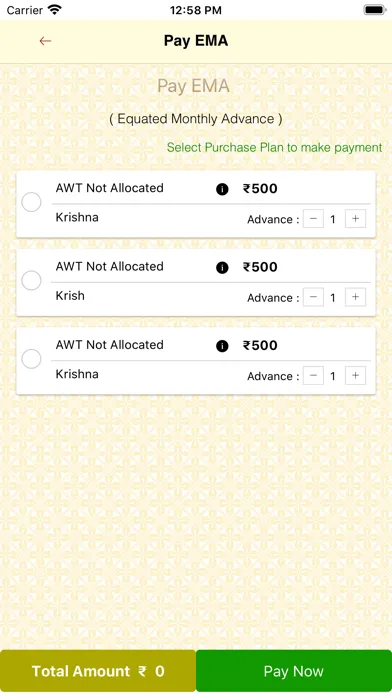
Task: Tap the Wi-Fi icon in status bar
Action: 55,10
